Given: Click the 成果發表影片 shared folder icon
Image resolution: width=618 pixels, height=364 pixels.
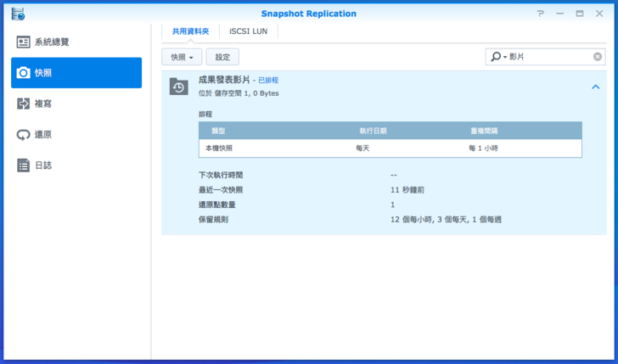Looking at the screenshot, I should 178,86.
